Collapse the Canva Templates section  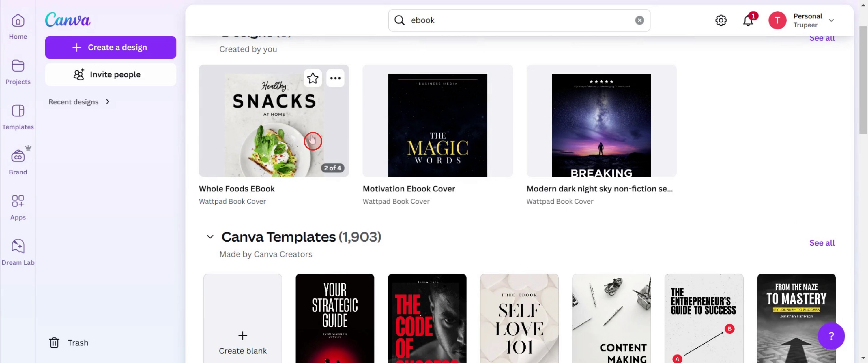(x=210, y=237)
